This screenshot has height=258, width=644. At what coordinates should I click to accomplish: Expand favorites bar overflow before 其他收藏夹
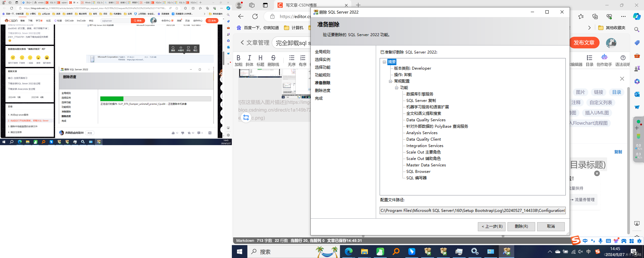589,28
